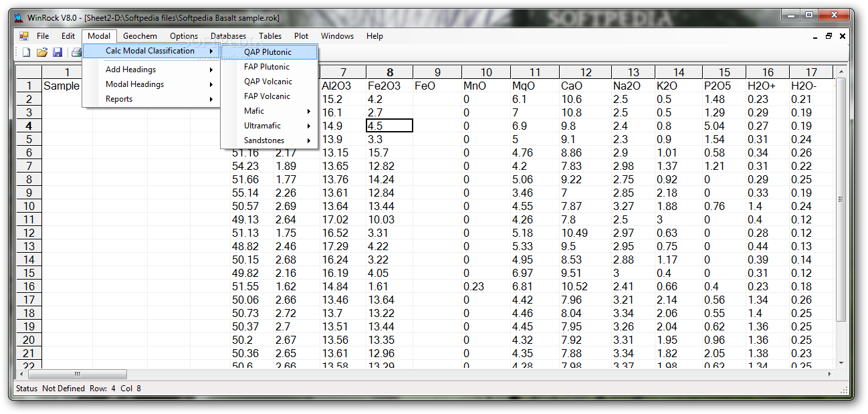The width and height of the screenshot is (868, 414).
Task: Click the horizontal scrollbar thumb
Action: [77, 374]
